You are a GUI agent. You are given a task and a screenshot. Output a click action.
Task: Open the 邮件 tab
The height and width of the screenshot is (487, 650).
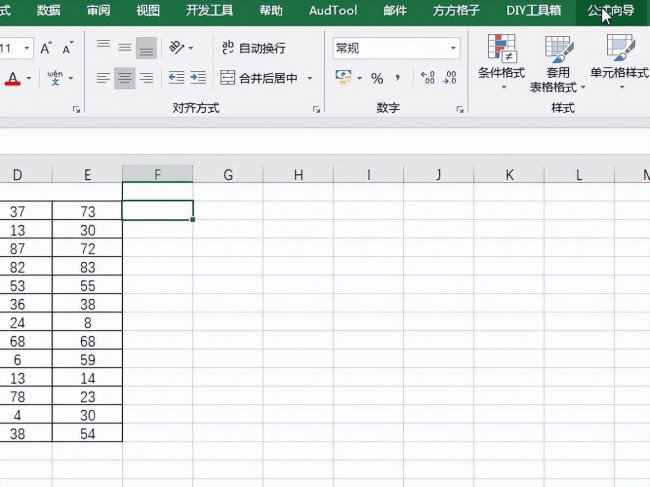[395, 10]
